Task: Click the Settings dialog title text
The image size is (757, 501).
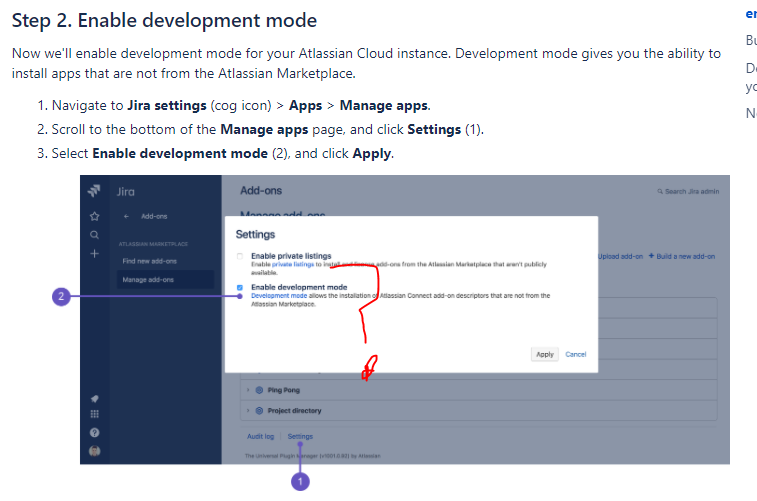Action: (x=255, y=235)
